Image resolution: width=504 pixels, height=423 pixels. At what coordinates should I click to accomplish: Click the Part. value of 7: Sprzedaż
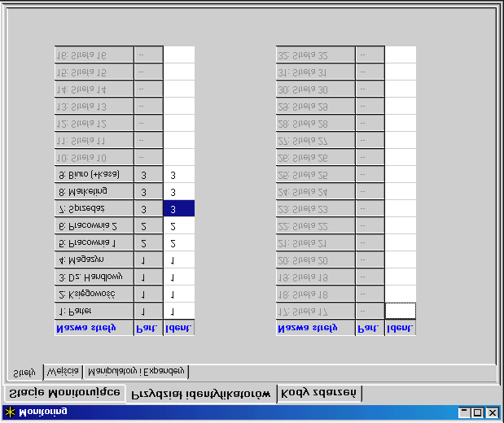[148, 209]
